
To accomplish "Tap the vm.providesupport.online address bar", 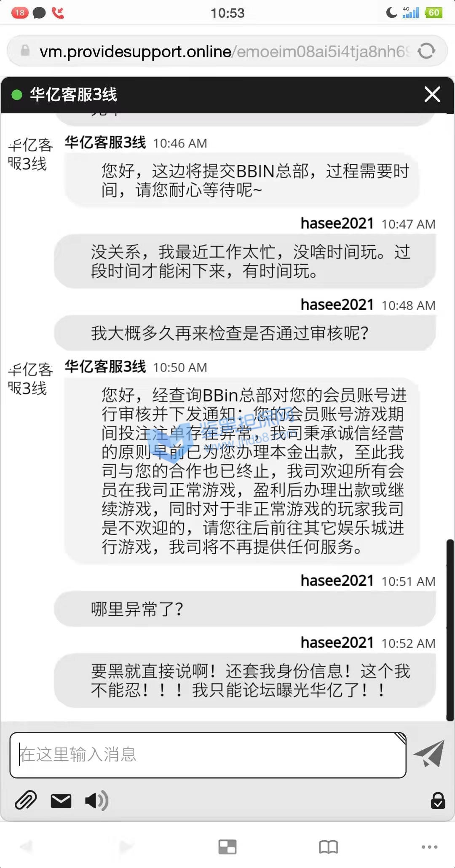I will pos(227,51).
